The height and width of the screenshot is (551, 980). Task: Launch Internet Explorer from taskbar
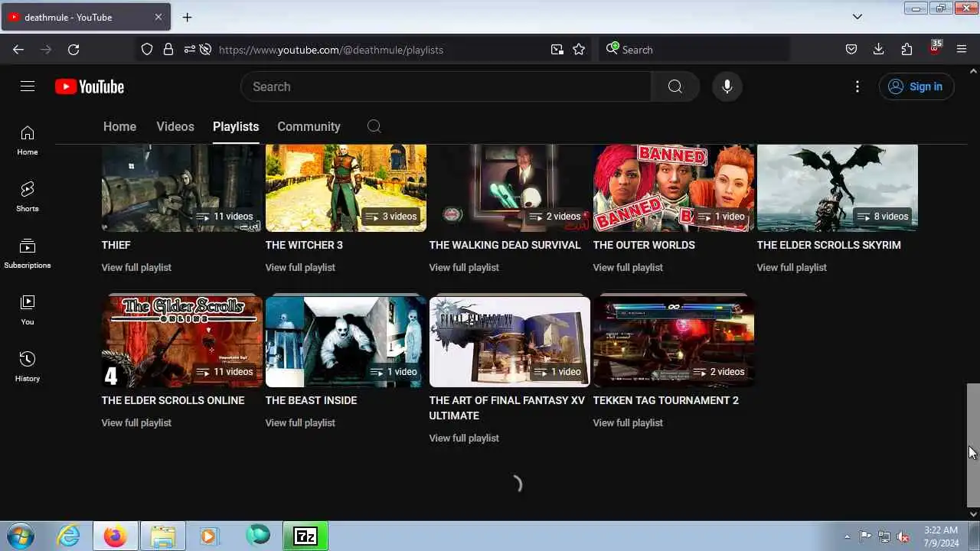pos(69,536)
